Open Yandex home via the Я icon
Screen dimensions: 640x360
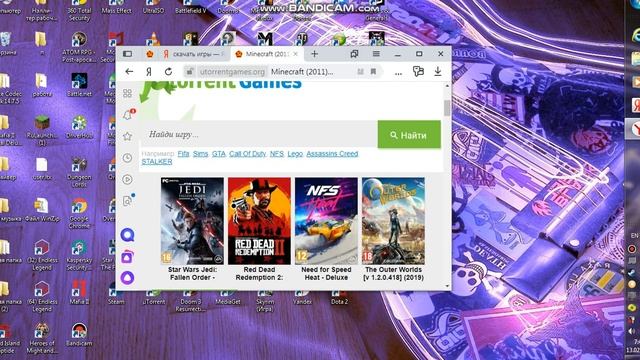coord(149,71)
